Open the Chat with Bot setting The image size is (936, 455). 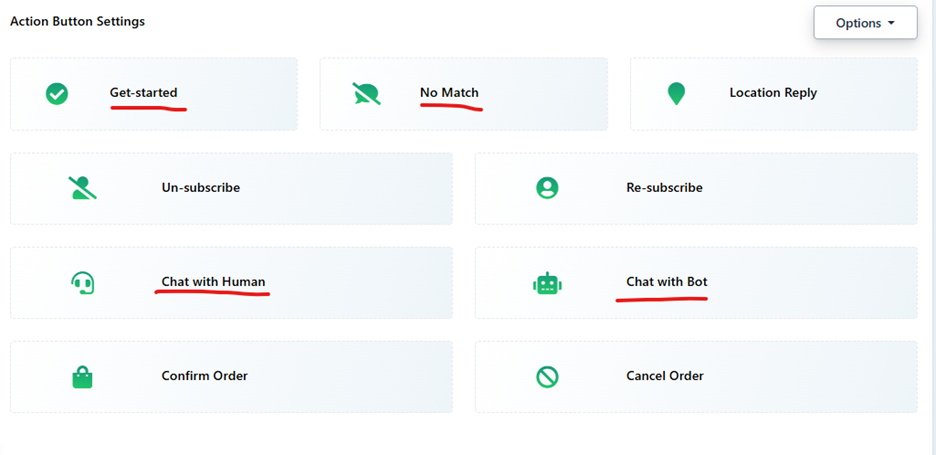[x=666, y=282]
